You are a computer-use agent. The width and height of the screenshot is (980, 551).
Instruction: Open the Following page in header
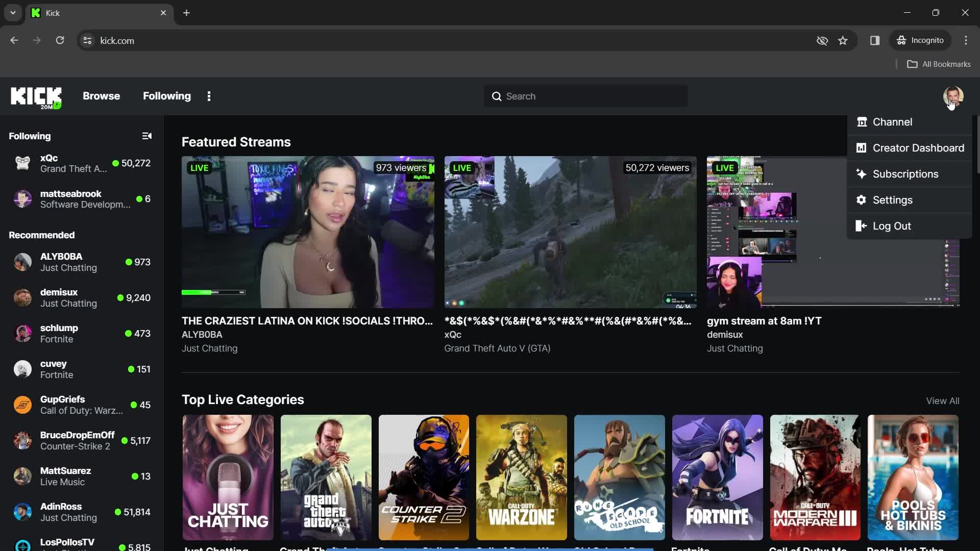[x=167, y=96]
